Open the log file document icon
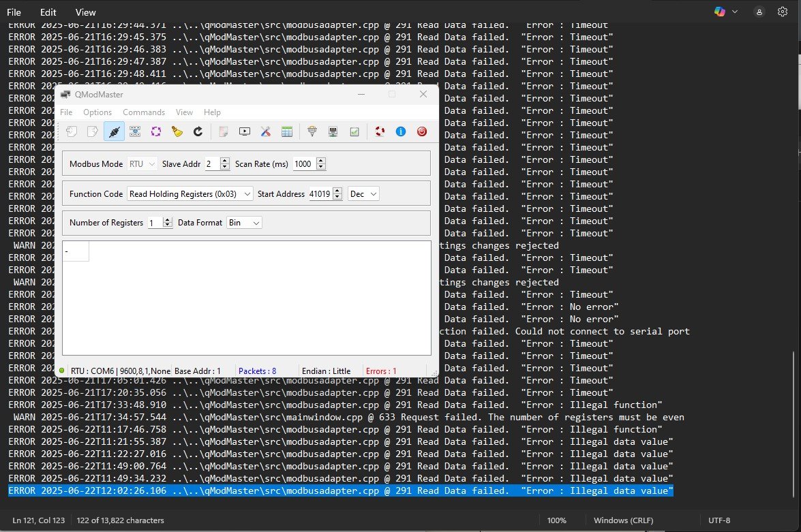Image resolution: width=801 pixels, height=532 pixels. [x=223, y=131]
